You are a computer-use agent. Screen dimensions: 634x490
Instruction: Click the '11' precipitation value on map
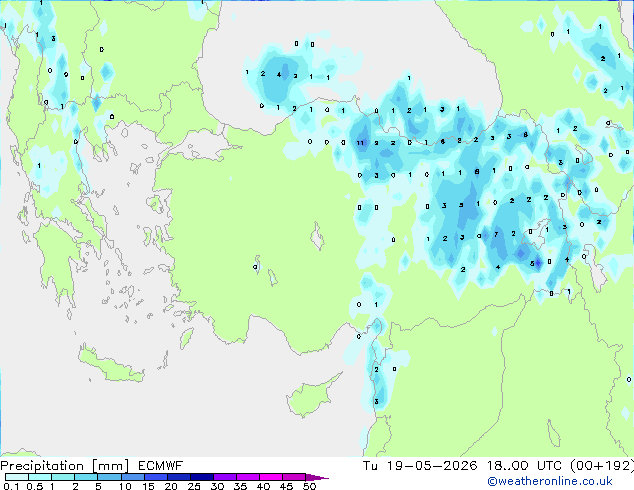pyautogui.click(x=360, y=143)
